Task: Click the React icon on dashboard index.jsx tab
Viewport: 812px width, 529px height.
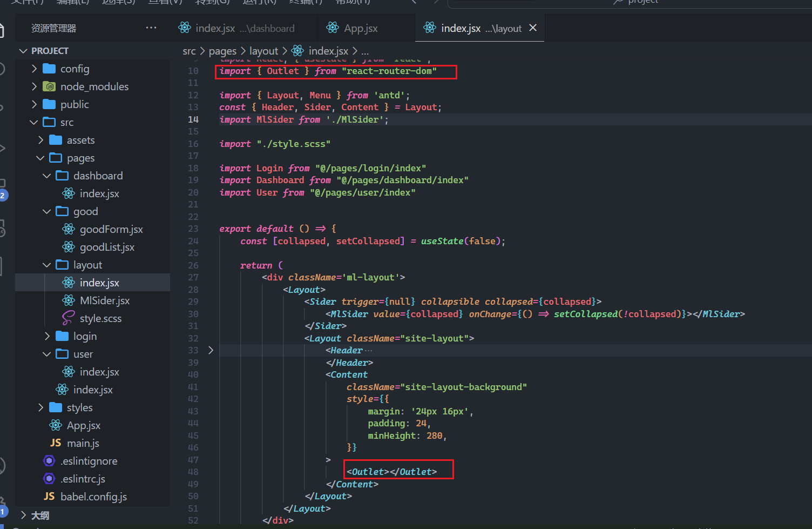Action: (x=185, y=28)
